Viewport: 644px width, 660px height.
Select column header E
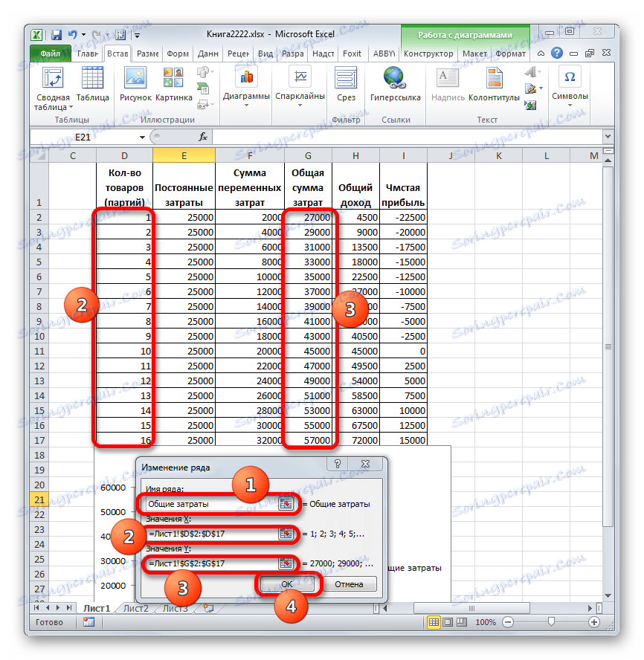184,156
